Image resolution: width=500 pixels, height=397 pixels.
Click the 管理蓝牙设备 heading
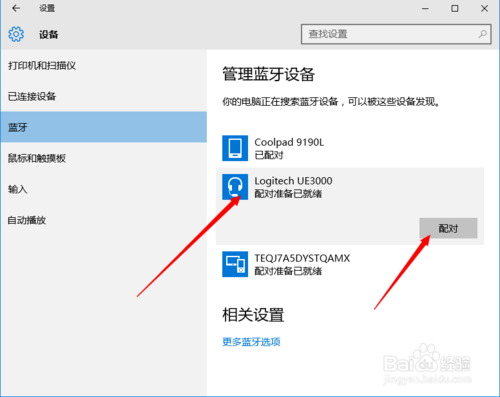coord(269,74)
